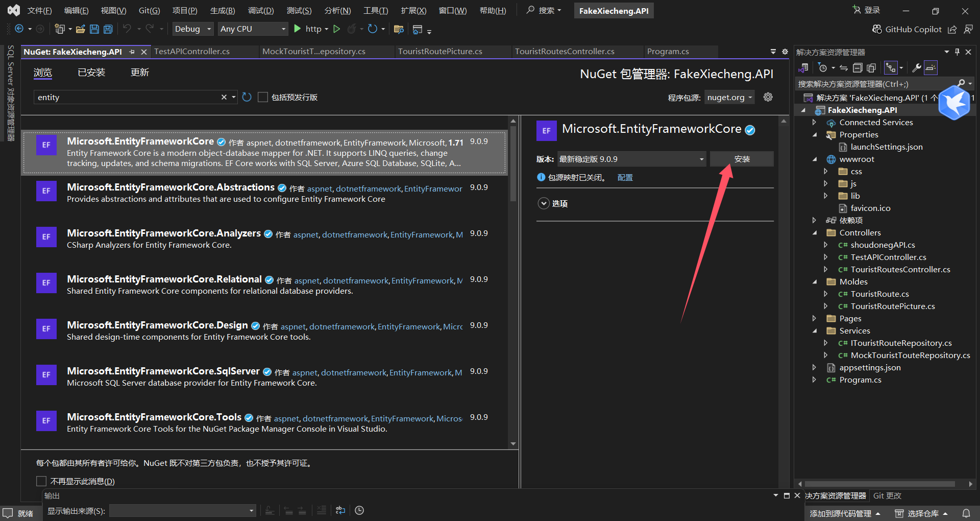Viewport: 980px width, 521px height.
Task: Expand the appsettings.json node
Action: pyautogui.click(x=814, y=368)
